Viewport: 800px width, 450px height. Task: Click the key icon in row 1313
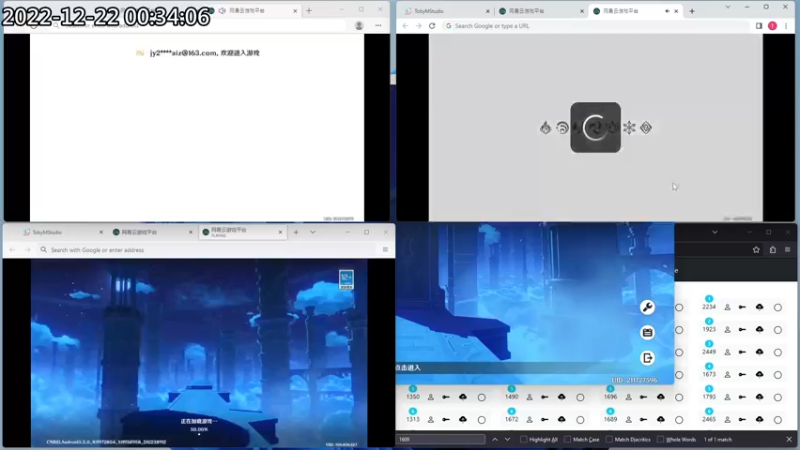coord(446,419)
